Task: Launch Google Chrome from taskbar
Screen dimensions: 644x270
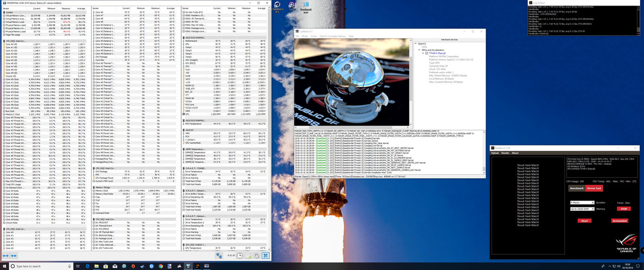Action: (161, 266)
